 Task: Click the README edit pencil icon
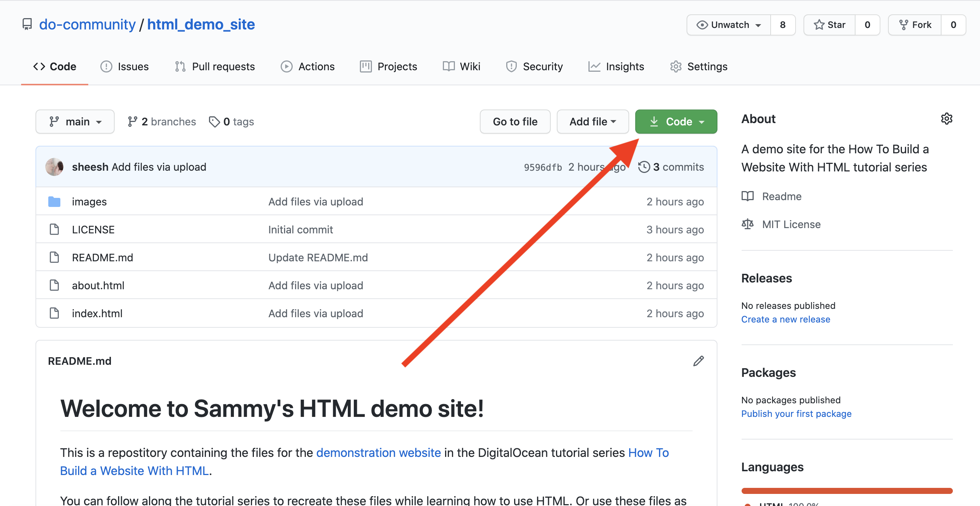pos(698,361)
